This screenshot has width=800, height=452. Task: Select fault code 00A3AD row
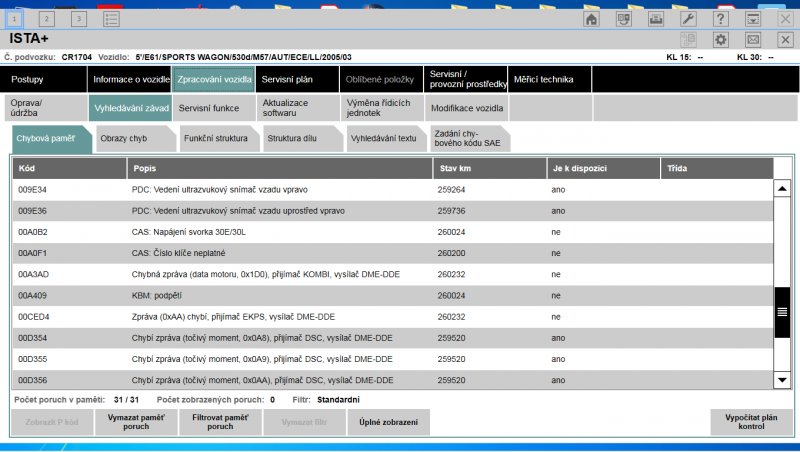coord(393,274)
